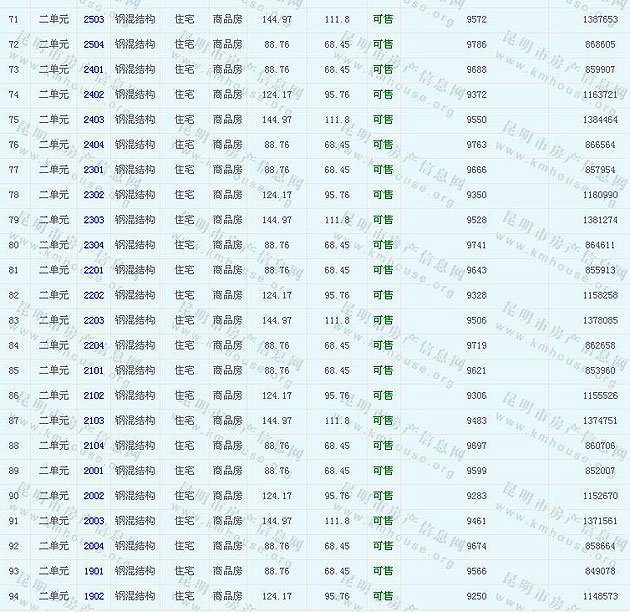This screenshot has width=630, height=612.
Task: Open unit 2403 details link
Action: (93, 120)
